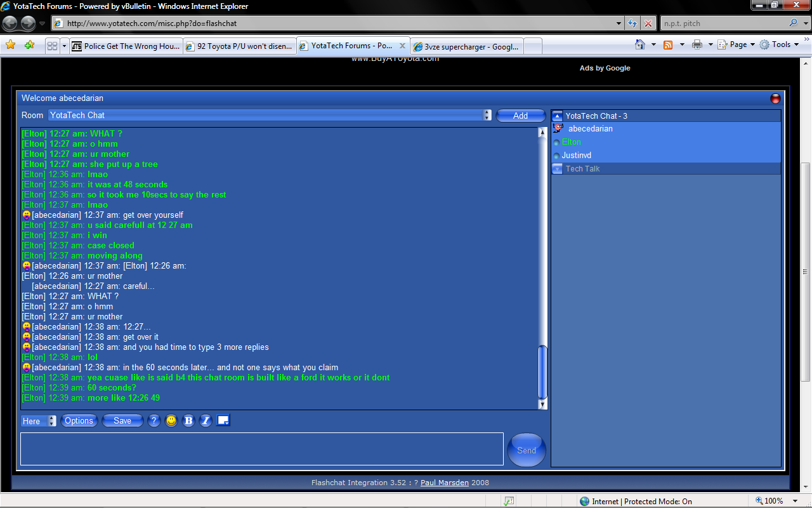This screenshot has width=812, height=508.
Task: Start search with the magnifier icon
Action: 793,23
